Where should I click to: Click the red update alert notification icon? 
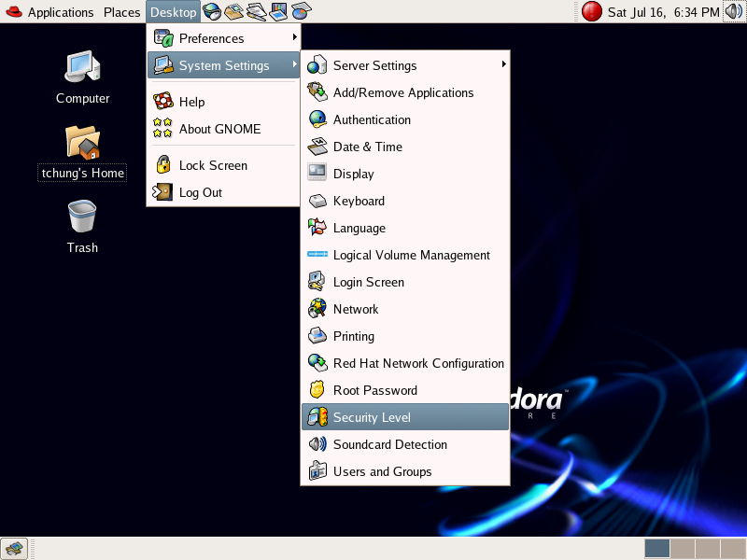(x=591, y=11)
